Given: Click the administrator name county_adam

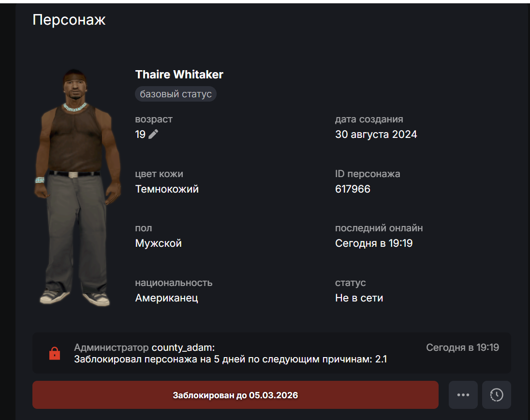Looking at the screenshot, I should [x=183, y=347].
